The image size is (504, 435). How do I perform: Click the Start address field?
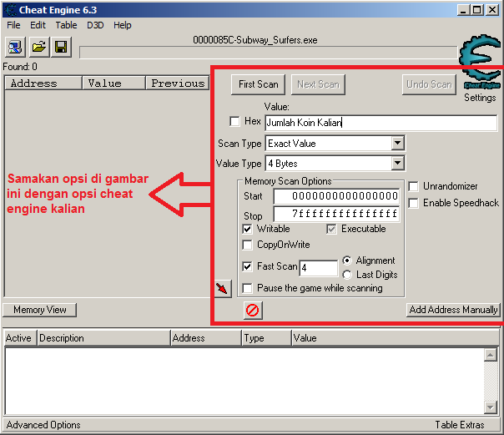[336, 196]
